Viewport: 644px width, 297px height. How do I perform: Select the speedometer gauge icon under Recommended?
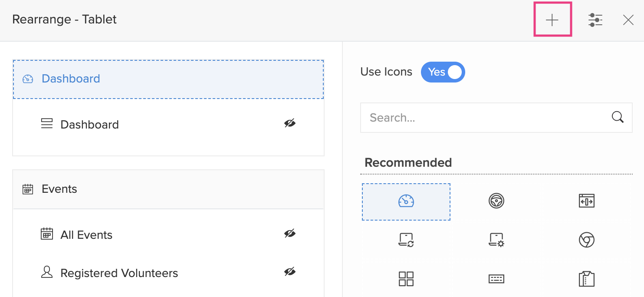(406, 201)
